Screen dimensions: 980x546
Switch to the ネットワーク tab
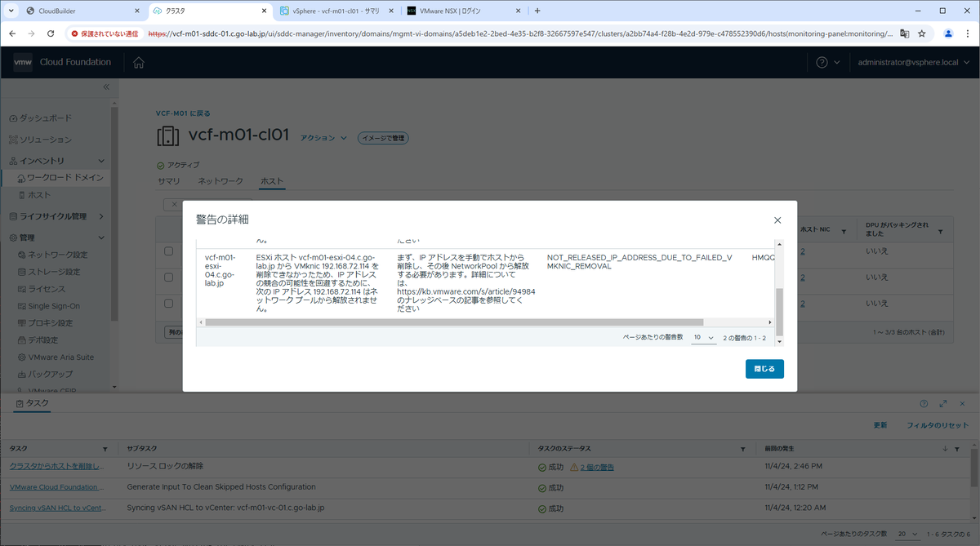[x=220, y=180]
